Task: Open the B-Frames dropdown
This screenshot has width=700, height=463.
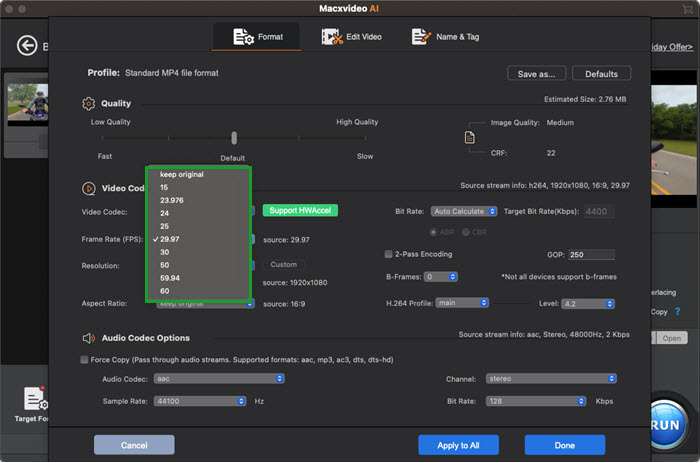Action: tap(441, 277)
